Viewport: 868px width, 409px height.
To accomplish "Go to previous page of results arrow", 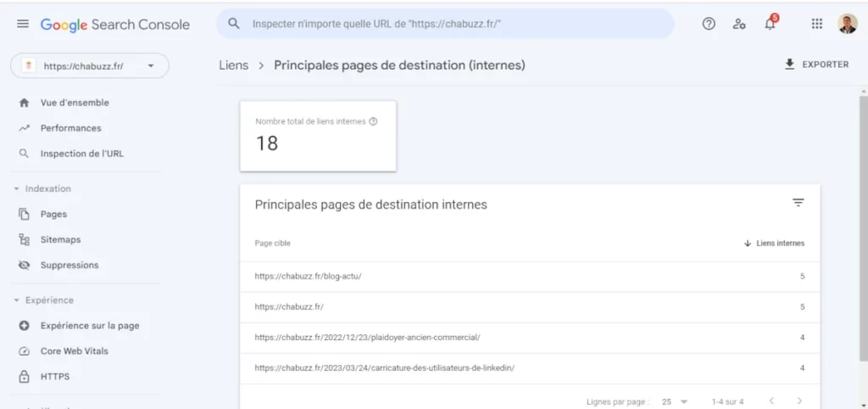I will click(771, 401).
